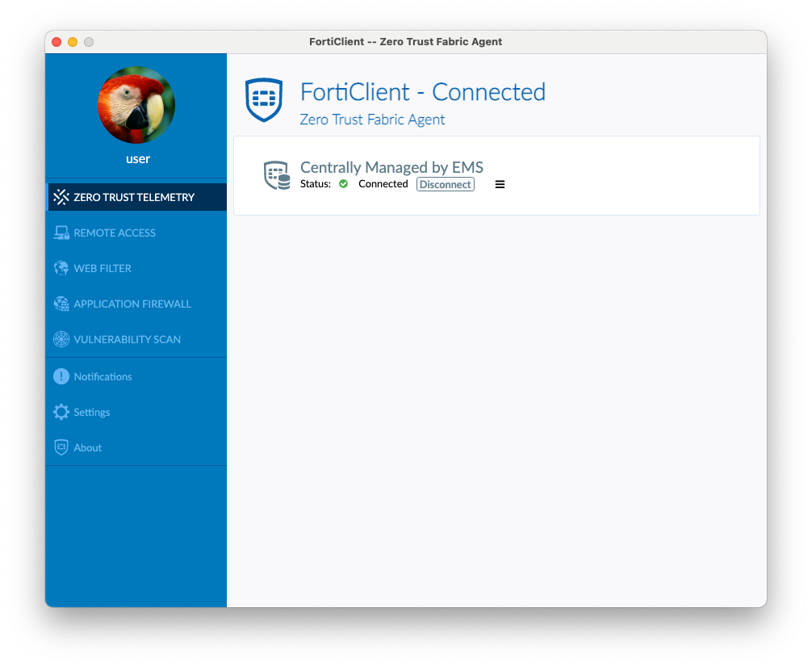
Task: Click the About shield icon
Action: 61,447
